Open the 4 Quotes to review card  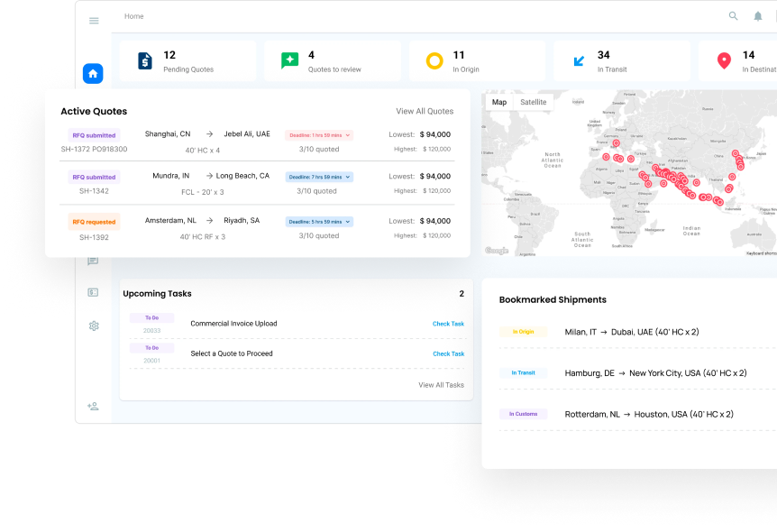click(x=333, y=61)
